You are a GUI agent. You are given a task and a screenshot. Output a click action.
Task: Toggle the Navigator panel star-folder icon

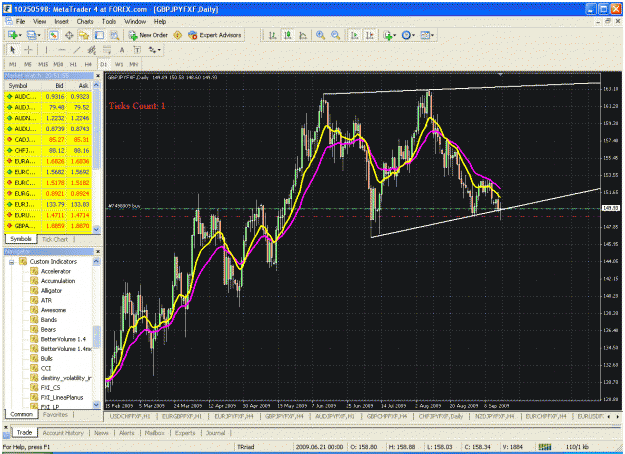pos(84,35)
